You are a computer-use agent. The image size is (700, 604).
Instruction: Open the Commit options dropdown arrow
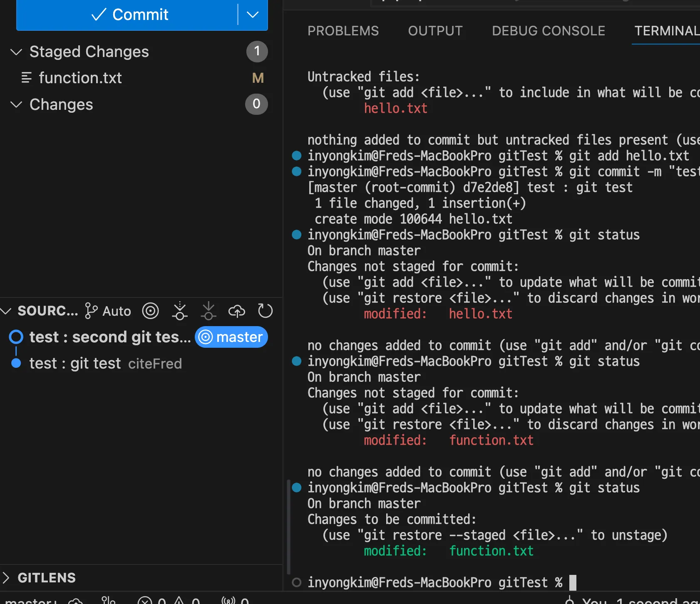253,15
